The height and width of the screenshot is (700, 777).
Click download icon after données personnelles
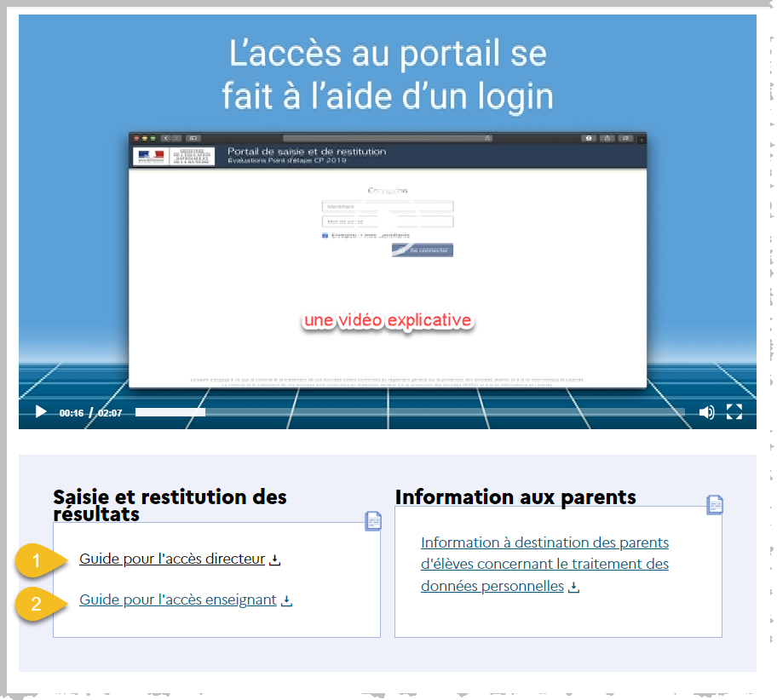(x=574, y=588)
